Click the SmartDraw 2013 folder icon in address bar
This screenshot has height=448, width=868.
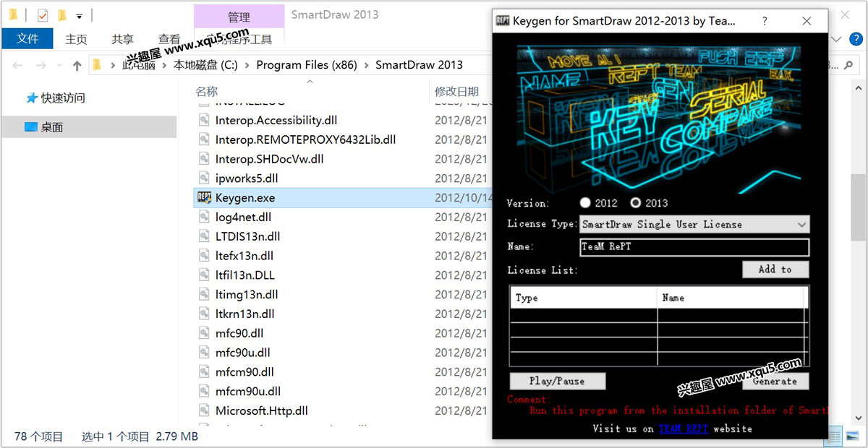[x=97, y=65]
